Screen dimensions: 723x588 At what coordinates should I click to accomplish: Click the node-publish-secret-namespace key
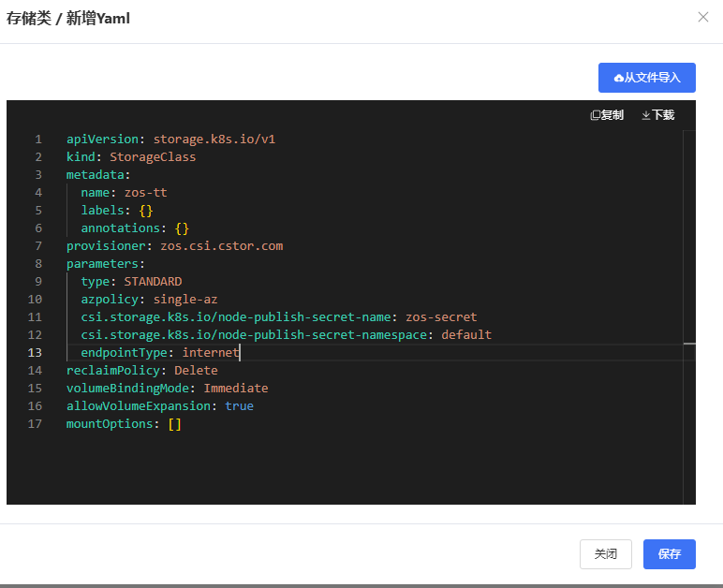(x=254, y=335)
